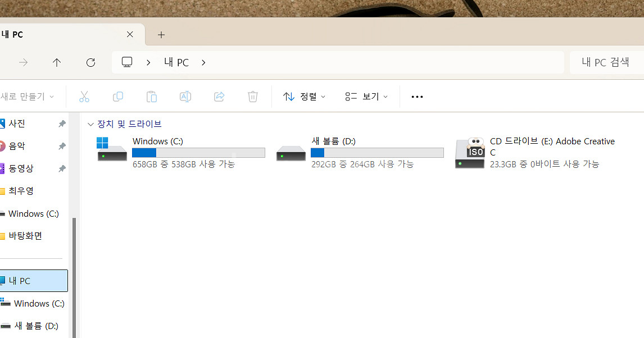The image size is (644, 338).
Task: Open 사진 in the sidebar
Action: (17, 124)
